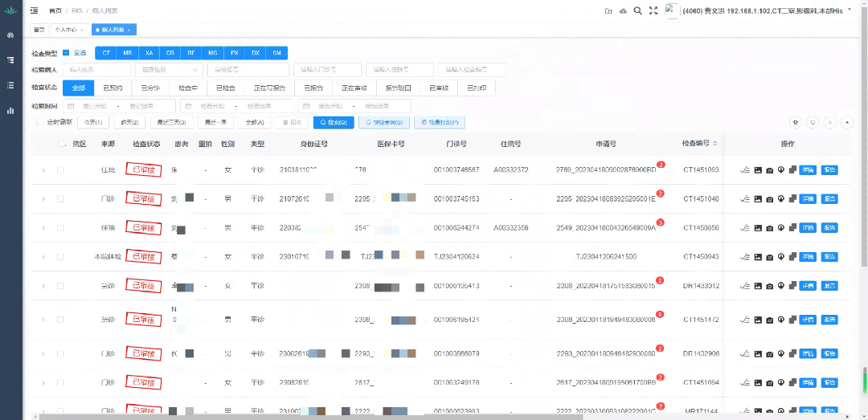The width and height of the screenshot is (868, 420).
Task: Click the 批量打印(P) button
Action: 440,122
